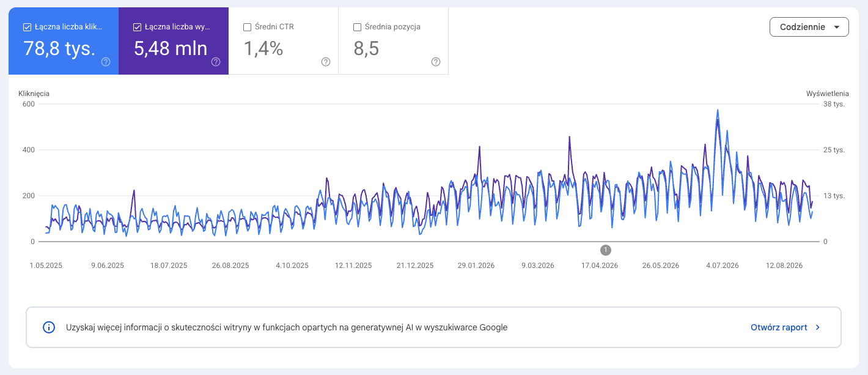Click the 600 clicks axis value
Viewport: 868px width, 375px height.
click(28, 104)
